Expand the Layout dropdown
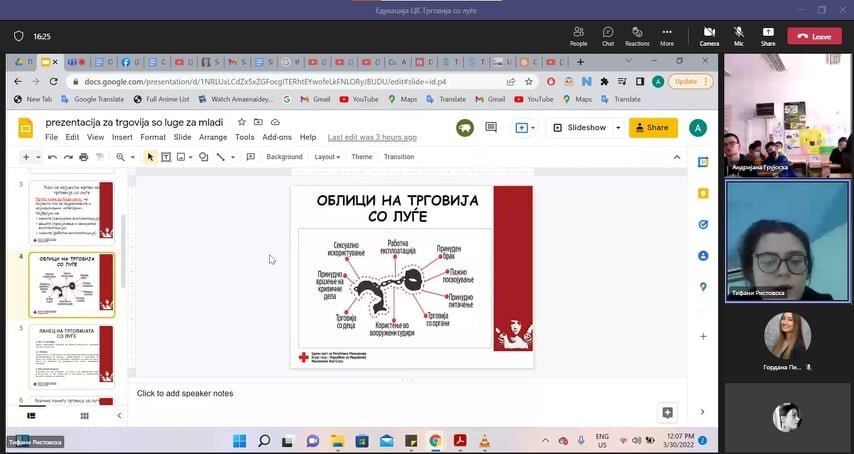The height and width of the screenshot is (454, 854). [x=327, y=157]
